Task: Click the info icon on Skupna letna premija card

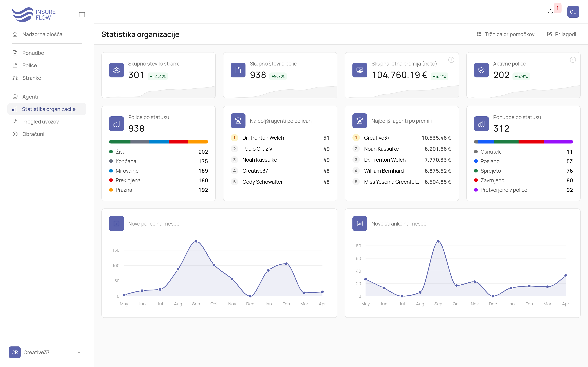Action: click(451, 60)
